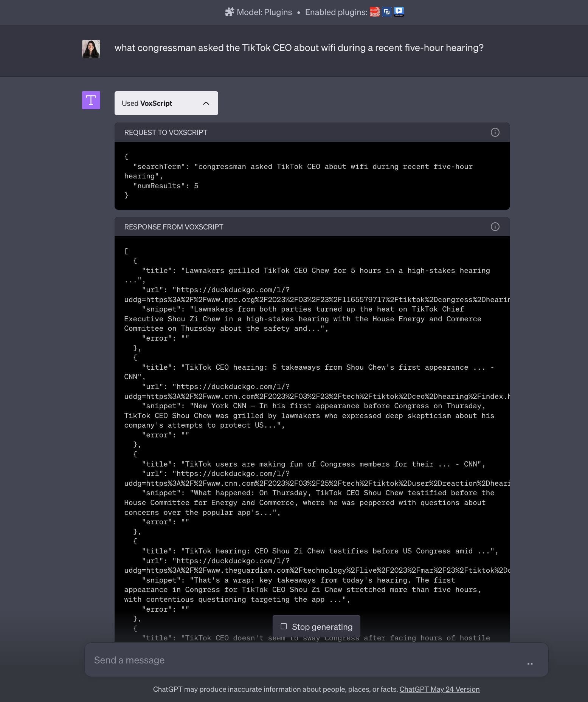Open info icon for Request to VoxScript

495,132
